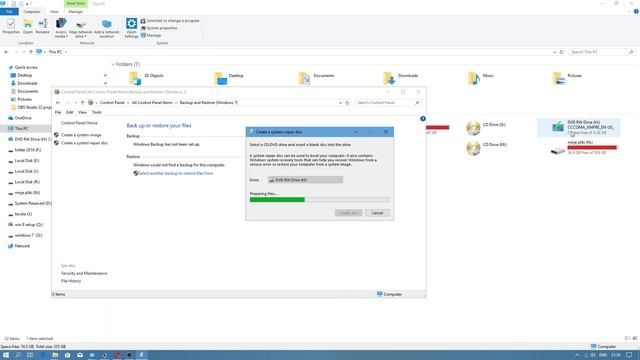Click the Preparing files progress bar
Image resolution: width=640 pixels, height=360 pixels.
[320, 200]
